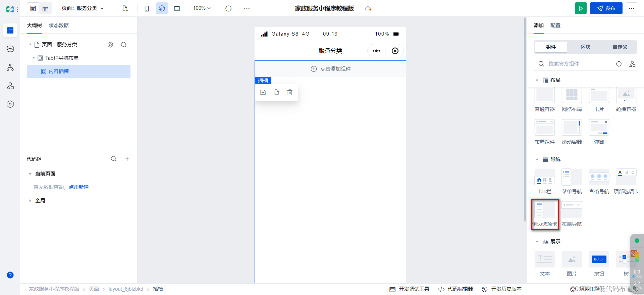This screenshot has height=295, width=644.
Task: Open the data source sidebar icon
Action: 10,49
